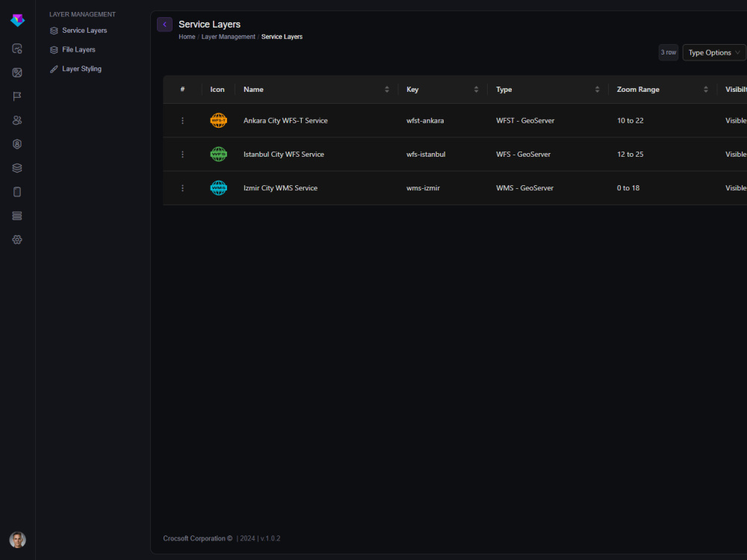Click the WFST - GeoServer type cell

pos(525,121)
